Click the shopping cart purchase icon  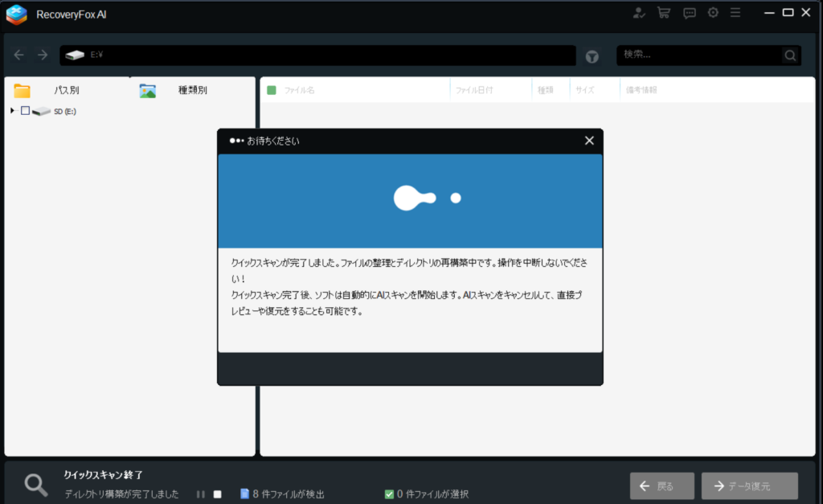pyautogui.click(x=663, y=13)
